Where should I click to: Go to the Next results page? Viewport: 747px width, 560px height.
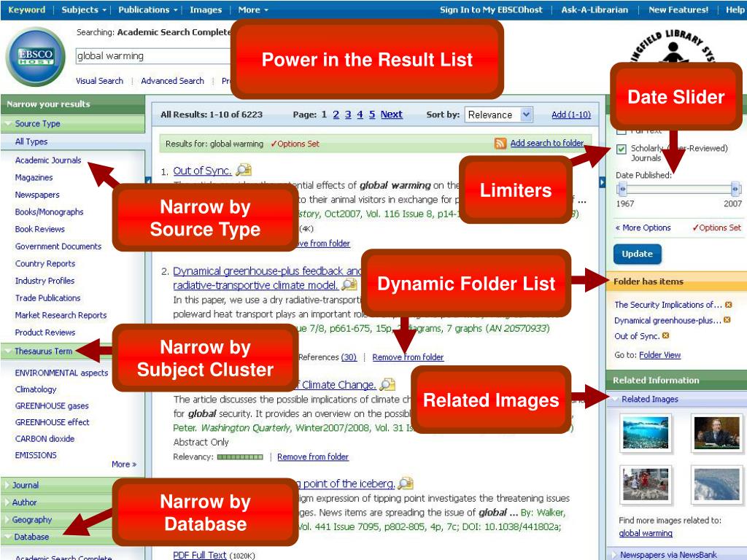pos(391,114)
